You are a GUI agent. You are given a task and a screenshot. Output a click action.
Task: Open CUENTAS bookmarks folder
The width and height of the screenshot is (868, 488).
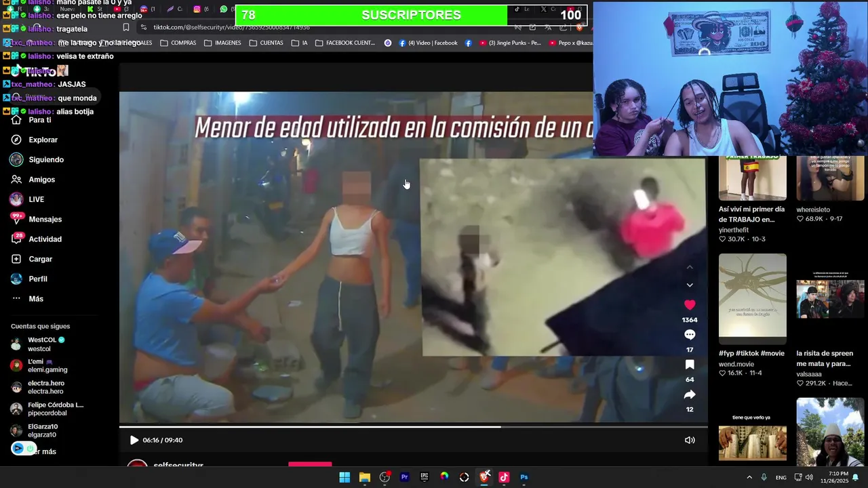pos(267,43)
